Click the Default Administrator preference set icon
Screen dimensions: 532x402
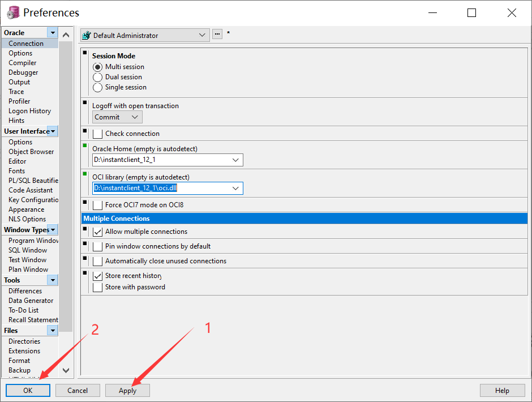click(x=87, y=35)
